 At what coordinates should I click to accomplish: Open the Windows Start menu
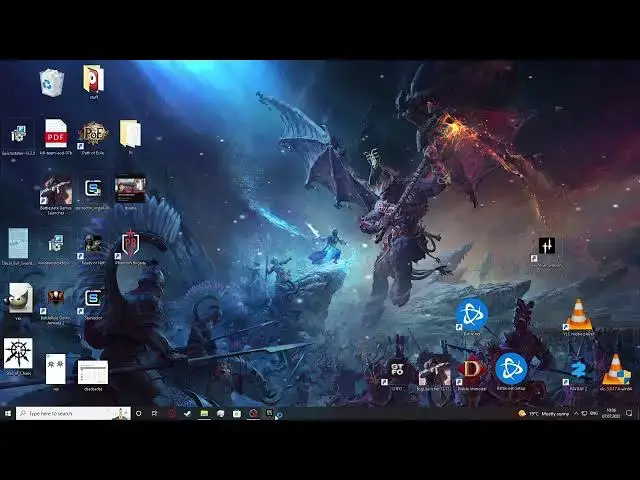pos(8,413)
